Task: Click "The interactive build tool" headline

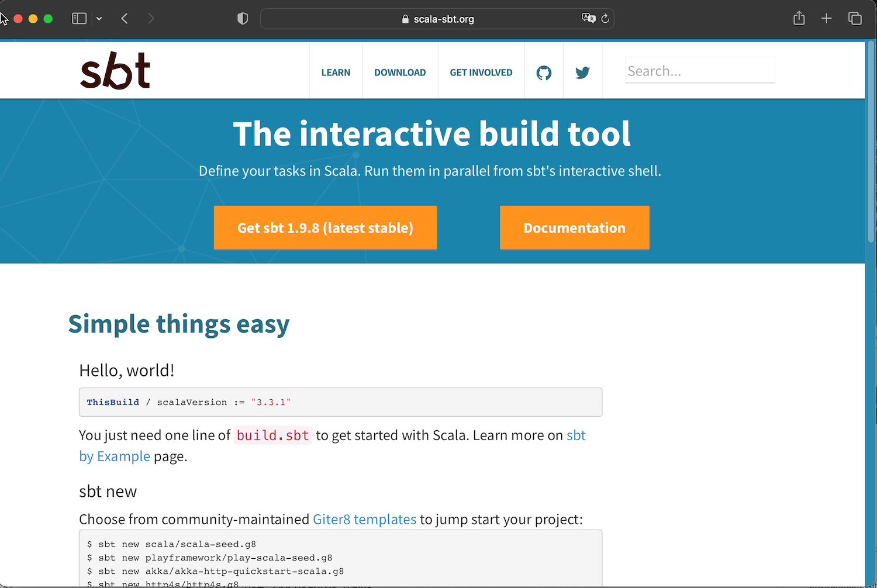Action: pyautogui.click(x=431, y=134)
